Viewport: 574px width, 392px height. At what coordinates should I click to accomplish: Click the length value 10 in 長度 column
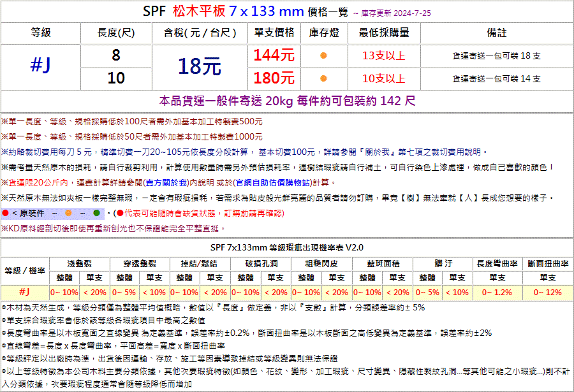tap(116, 78)
